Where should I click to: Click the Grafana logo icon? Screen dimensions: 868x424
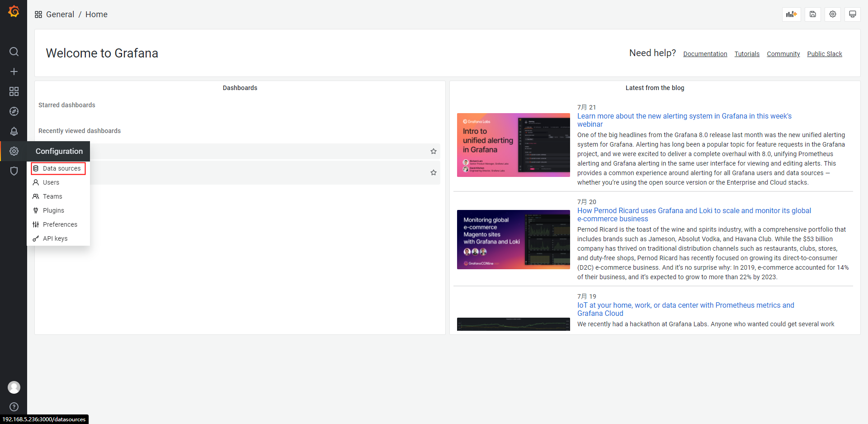(14, 11)
